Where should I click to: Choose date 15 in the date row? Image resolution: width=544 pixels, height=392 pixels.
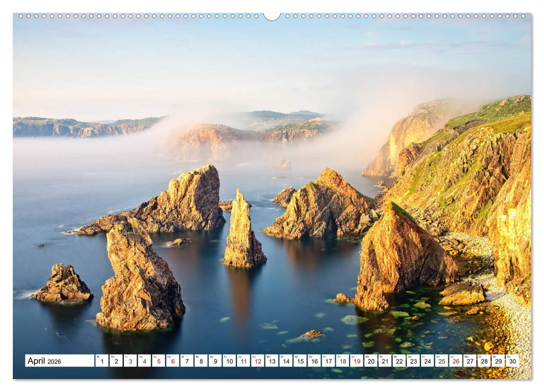click(x=300, y=361)
